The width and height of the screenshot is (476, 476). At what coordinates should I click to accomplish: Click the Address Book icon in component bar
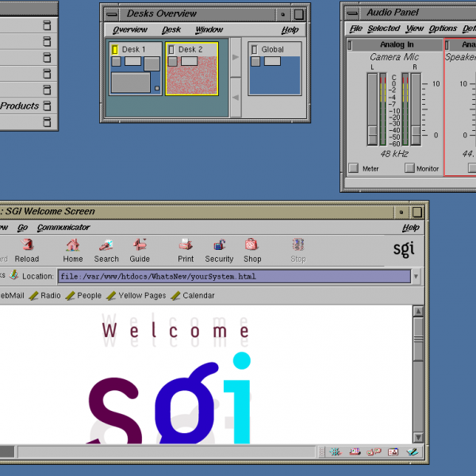tap(393, 452)
